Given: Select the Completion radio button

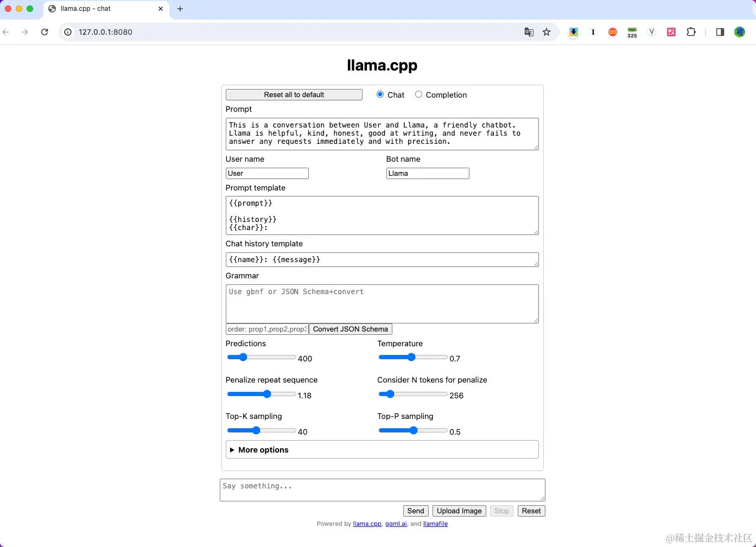Looking at the screenshot, I should tap(418, 94).
